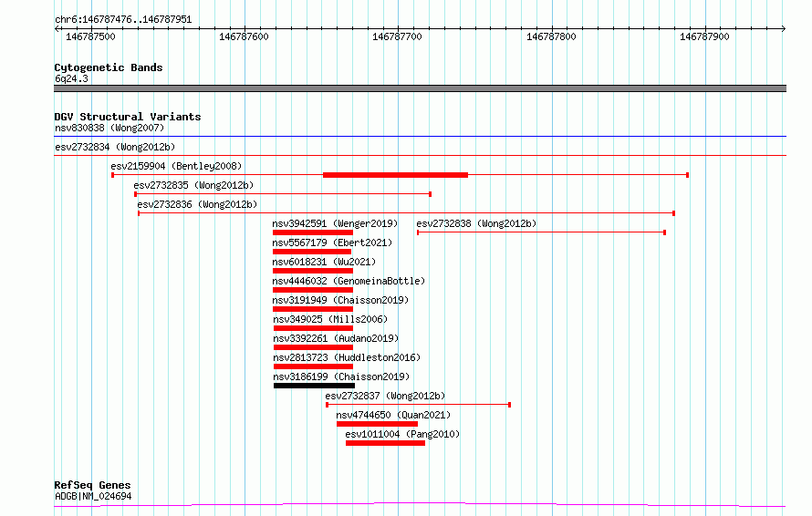Select the esv2732834 (Wong2012b) variant label
This screenshot has width=812, height=516.
click(x=115, y=147)
